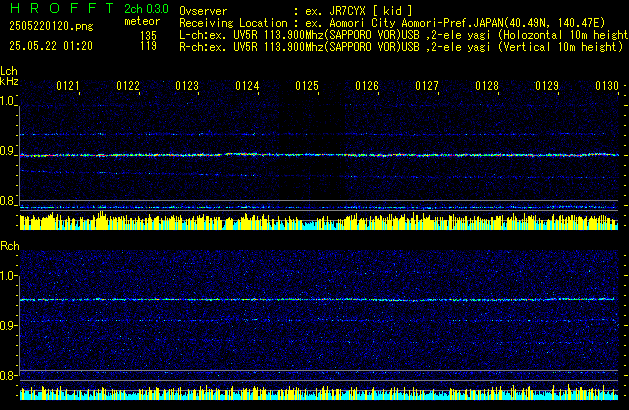This screenshot has height=410, width=629.
Task: Click Rch axis label 0.8
Action: pyautogui.click(x=8, y=375)
